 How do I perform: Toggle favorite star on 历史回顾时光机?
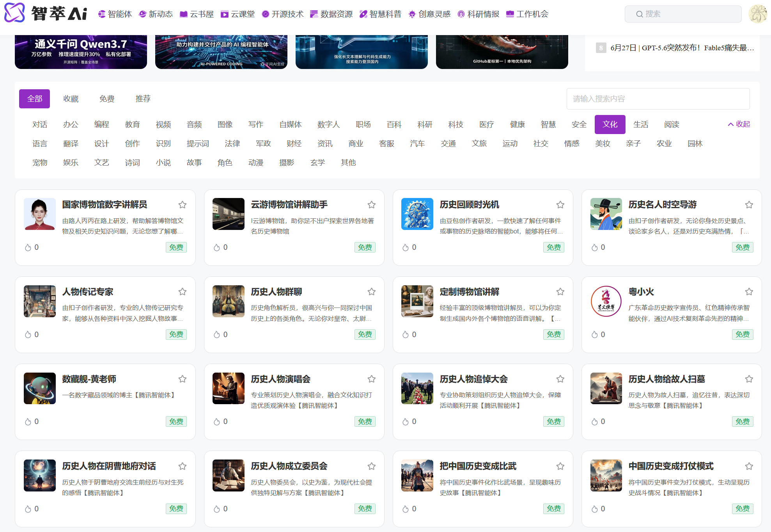pos(560,205)
